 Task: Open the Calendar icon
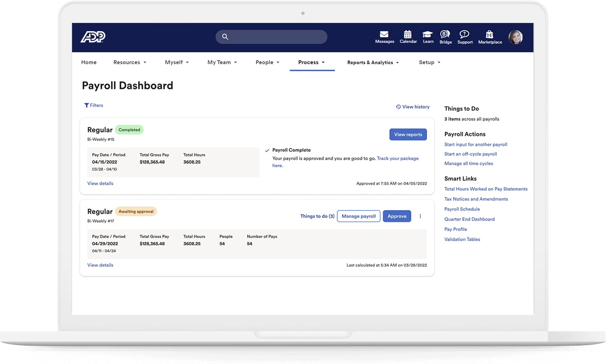tap(407, 34)
